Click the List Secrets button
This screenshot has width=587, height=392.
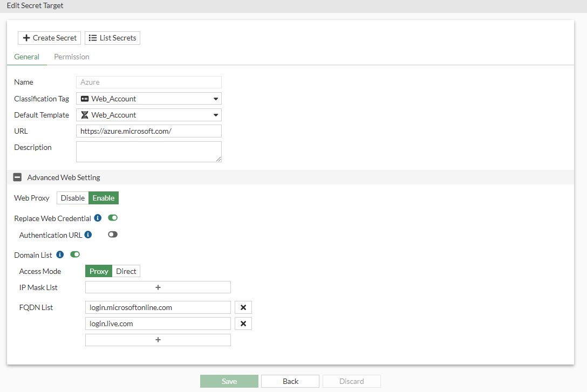[112, 38]
